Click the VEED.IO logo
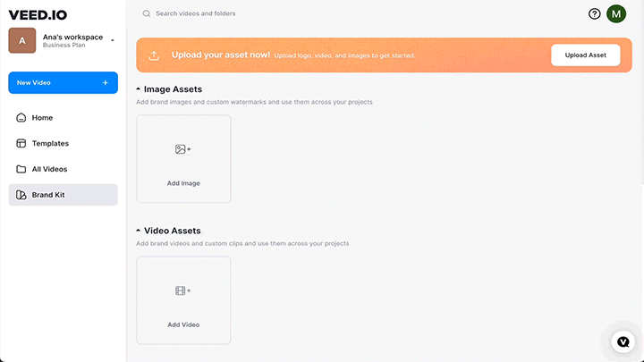Screen dimensions: 644x362 point(38,15)
